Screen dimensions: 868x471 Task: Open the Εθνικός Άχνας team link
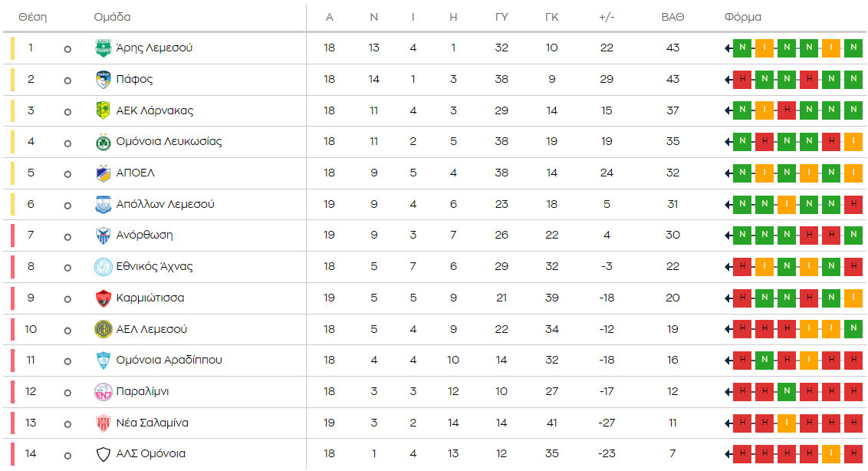(x=154, y=267)
